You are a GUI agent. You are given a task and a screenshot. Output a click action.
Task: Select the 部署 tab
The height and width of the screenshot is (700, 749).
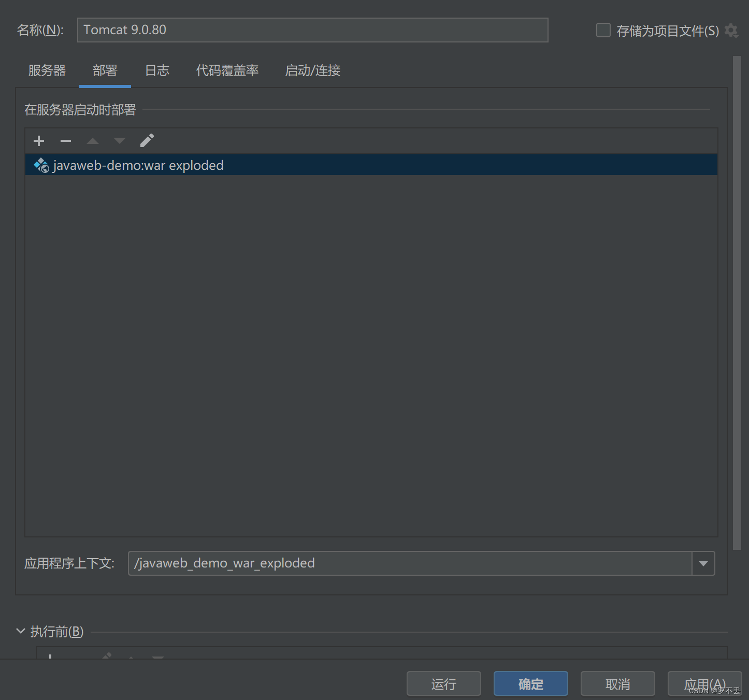pos(105,70)
